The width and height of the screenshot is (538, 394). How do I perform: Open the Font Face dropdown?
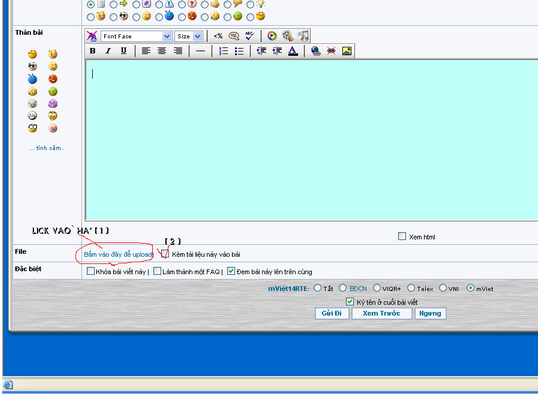pyautogui.click(x=136, y=36)
